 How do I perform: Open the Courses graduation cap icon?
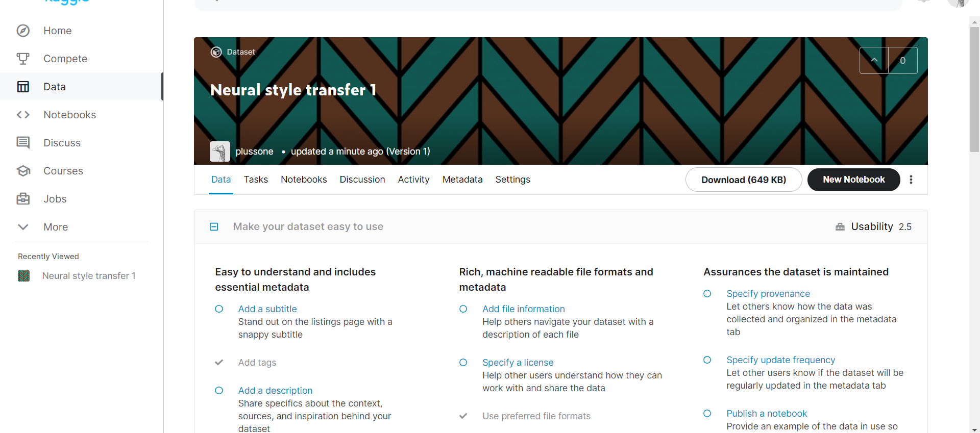click(23, 171)
